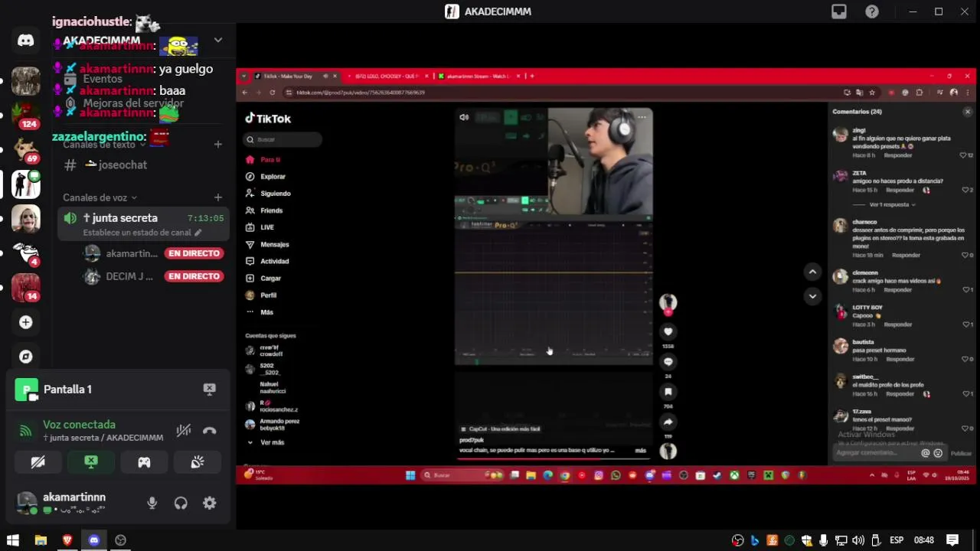Image resolution: width=980 pixels, height=551 pixels.
Task: Open the joseochat text channel
Action: 143,165
